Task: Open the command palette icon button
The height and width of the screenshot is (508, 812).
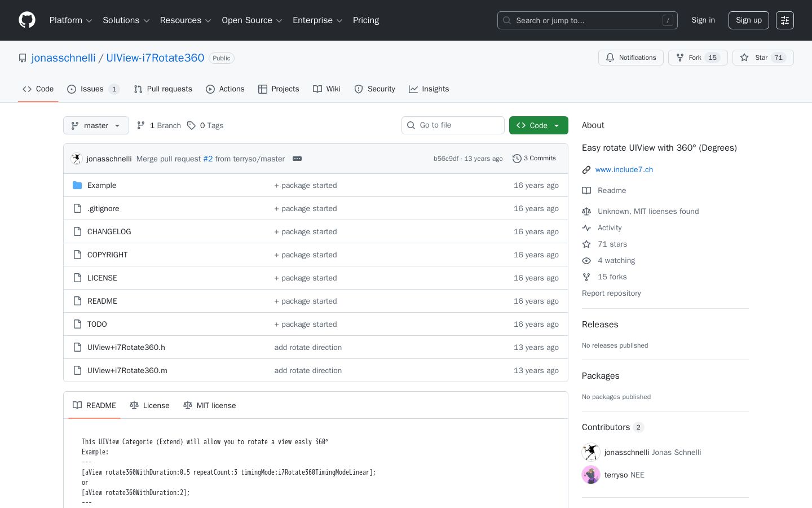Action: [785, 20]
